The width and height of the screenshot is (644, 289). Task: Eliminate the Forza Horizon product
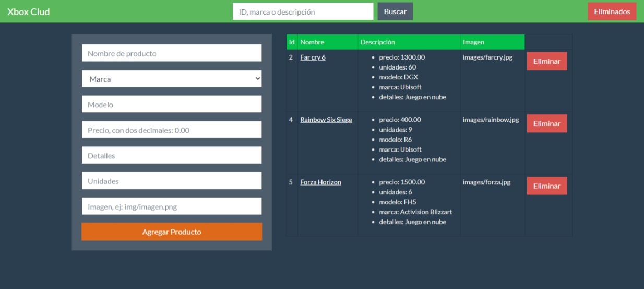coord(546,186)
